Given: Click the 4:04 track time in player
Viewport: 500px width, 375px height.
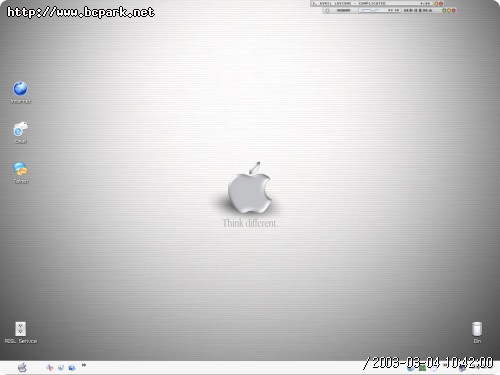Looking at the screenshot, I should pyautogui.click(x=425, y=4).
